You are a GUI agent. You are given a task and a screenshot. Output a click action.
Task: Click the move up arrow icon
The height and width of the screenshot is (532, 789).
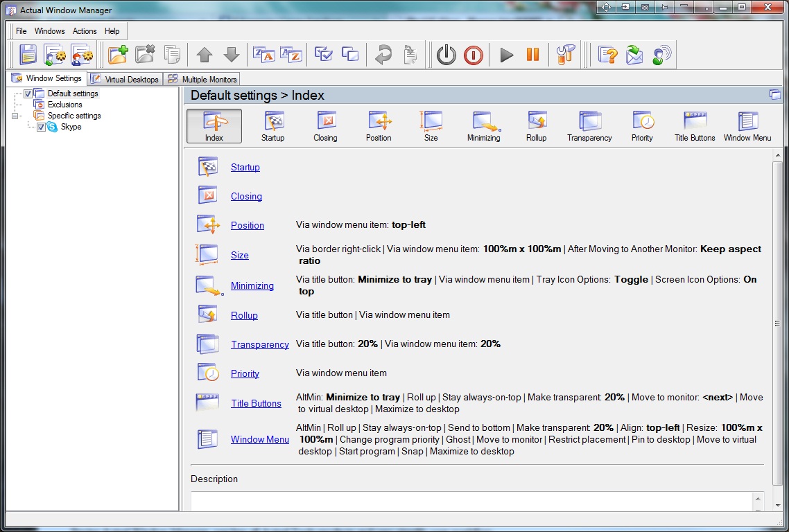point(204,55)
